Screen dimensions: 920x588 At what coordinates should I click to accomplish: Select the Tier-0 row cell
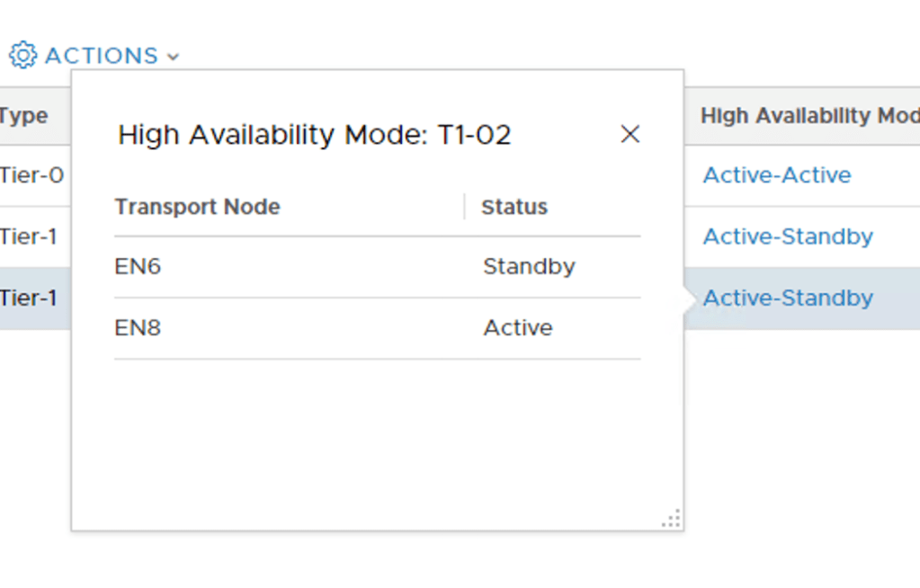click(31, 174)
